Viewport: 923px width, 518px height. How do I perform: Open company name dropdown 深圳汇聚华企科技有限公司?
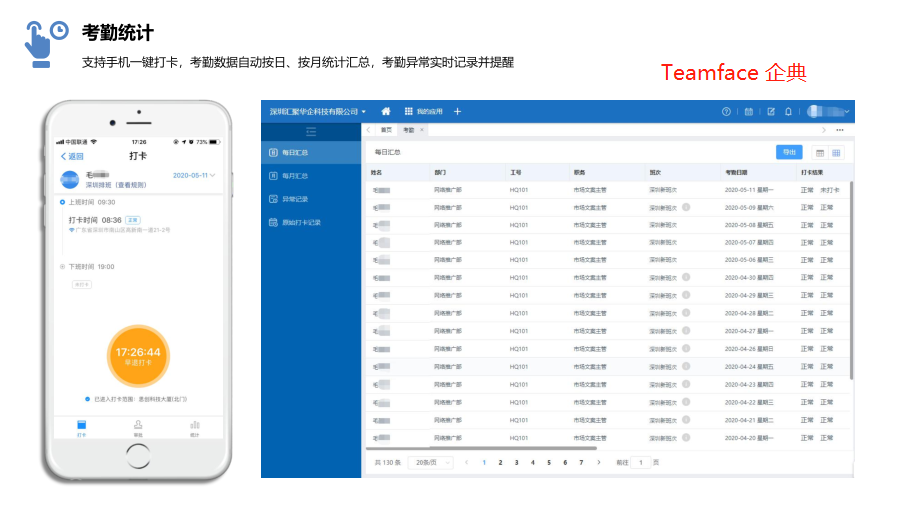click(x=318, y=111)
